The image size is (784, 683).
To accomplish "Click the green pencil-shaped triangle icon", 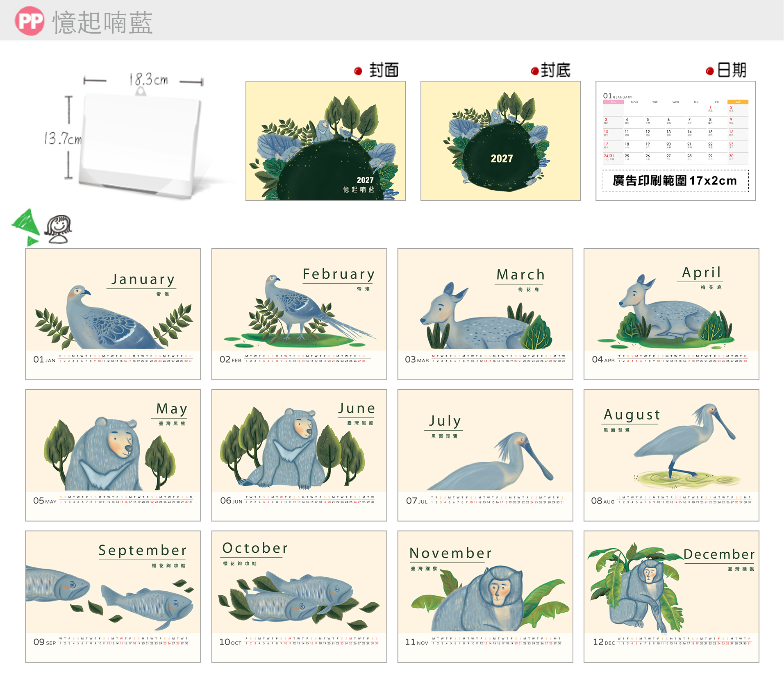I will click(26, 227).
